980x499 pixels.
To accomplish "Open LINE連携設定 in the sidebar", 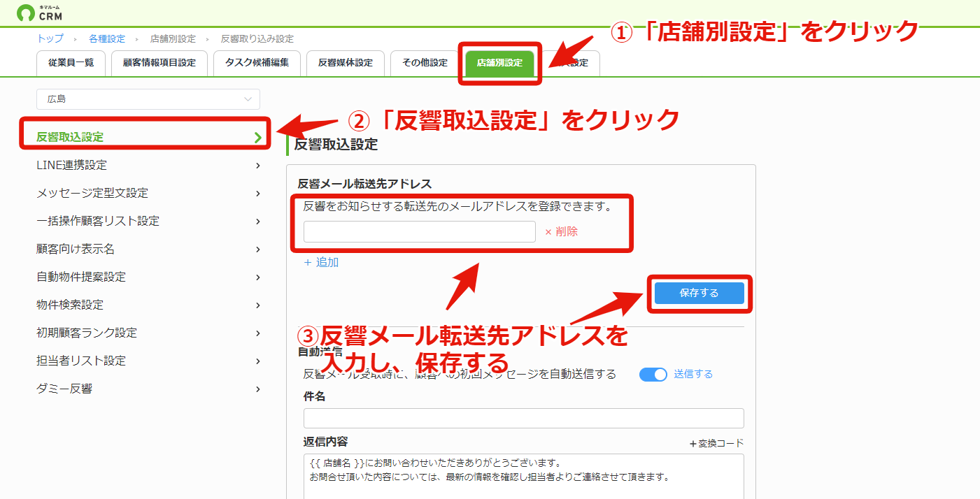I will (x=150, y=166).
